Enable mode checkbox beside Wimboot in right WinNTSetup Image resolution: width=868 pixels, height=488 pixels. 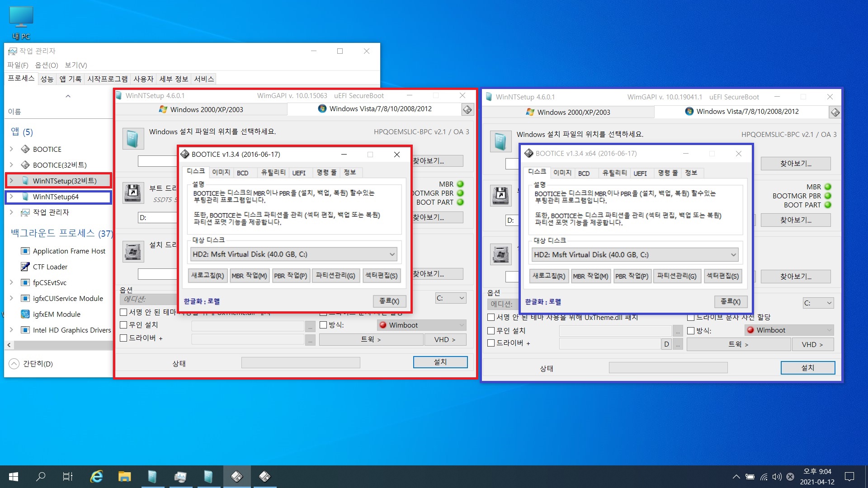(691, 331)
